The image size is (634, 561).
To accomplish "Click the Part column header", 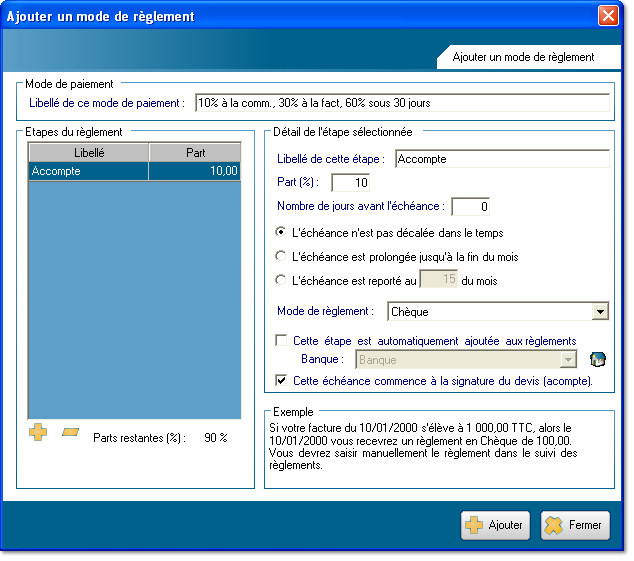I will coord(195,153).
